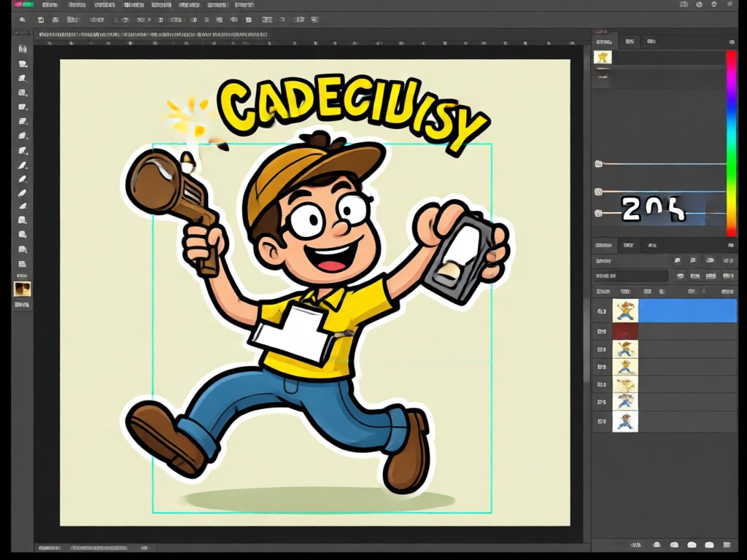This screenshot has width=747, height=560.
Task: Toggle visibility of the dark red layer
Action: coord(602,332)
